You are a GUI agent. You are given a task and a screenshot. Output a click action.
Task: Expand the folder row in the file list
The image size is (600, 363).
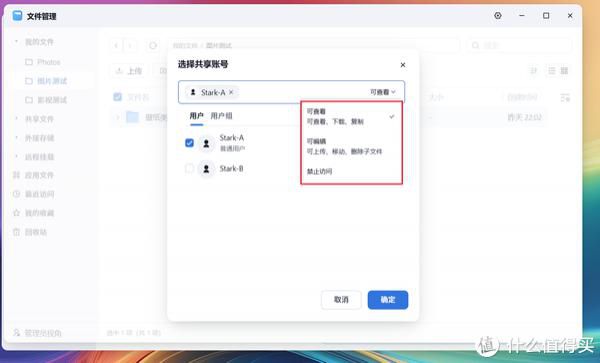pyautogui.click(x=117, y=117)
